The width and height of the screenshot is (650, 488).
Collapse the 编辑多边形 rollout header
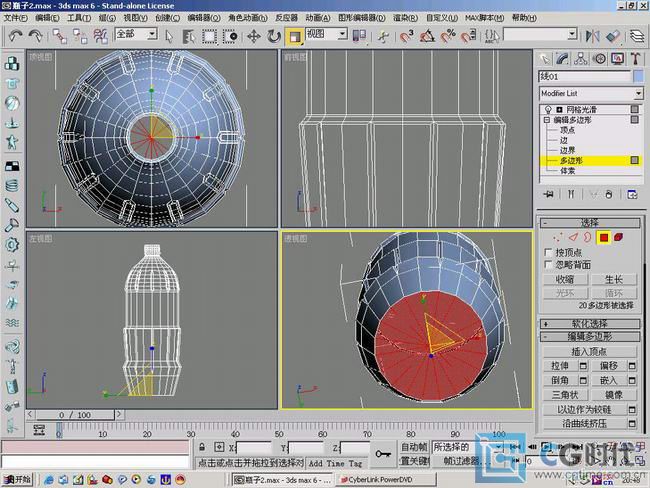(x=590, y=337)
